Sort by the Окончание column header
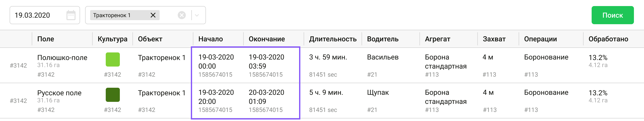The width and height of the screenshot is (644, 121). click(x=267, y=39)
